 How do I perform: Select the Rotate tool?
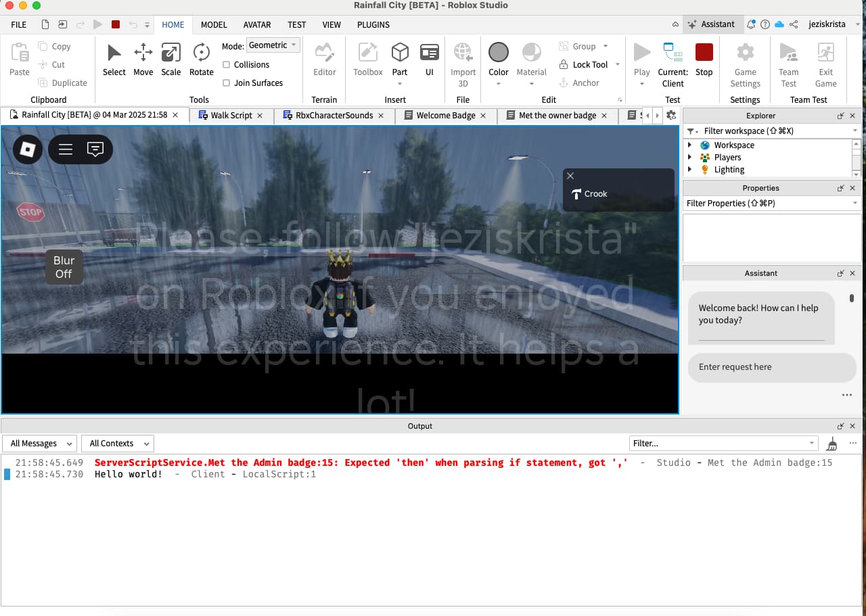pyautogui.click(x=201, y=61)
